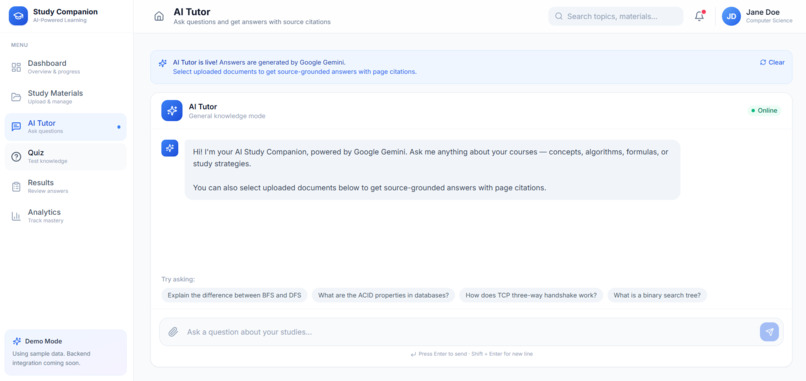Click the sparkle icon in the live banner

pos(162,63)
